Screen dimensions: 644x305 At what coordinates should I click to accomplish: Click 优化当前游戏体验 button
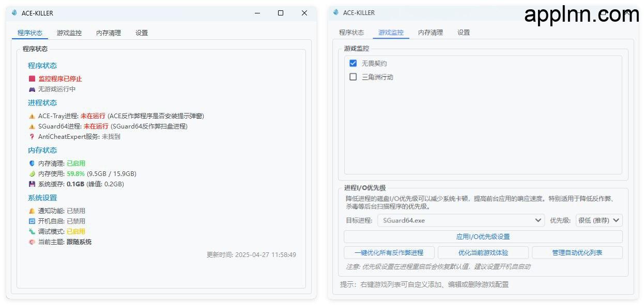point(483,253)
